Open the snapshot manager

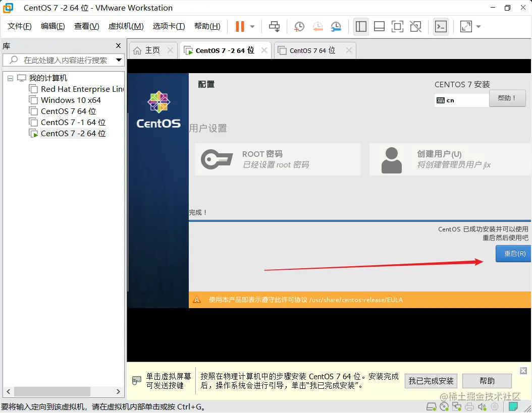pos(336,26)
